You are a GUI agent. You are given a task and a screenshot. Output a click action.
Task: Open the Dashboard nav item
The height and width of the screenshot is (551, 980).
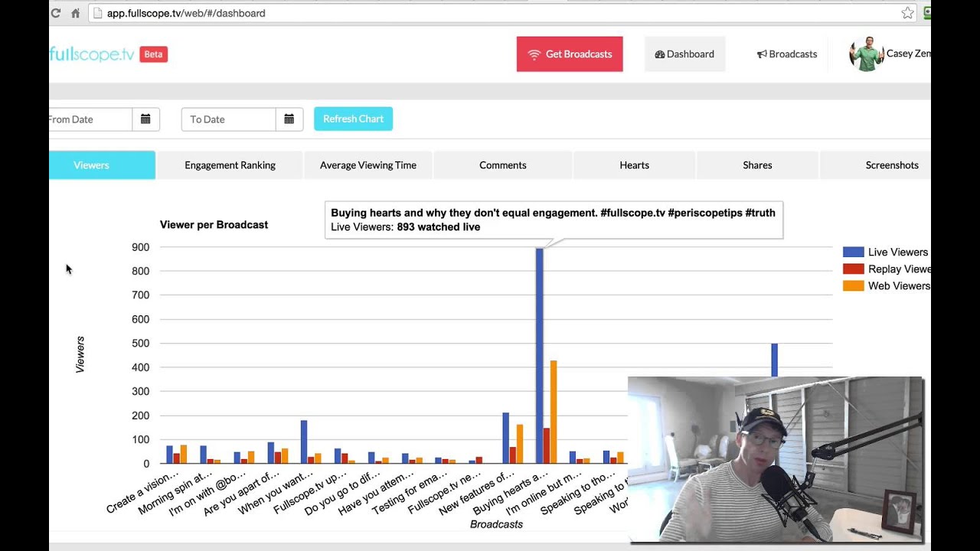[684, 54]
